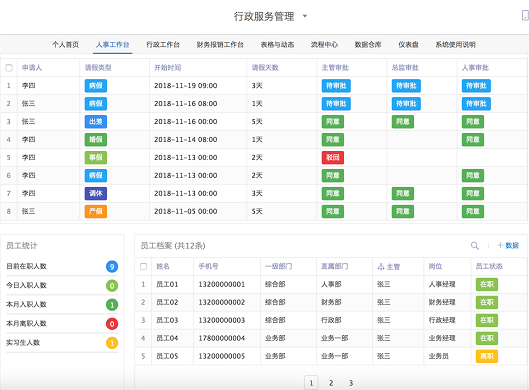The image size is (529, 390).
Task: Switch to 流程中心 tab
Action: [324, 45]
